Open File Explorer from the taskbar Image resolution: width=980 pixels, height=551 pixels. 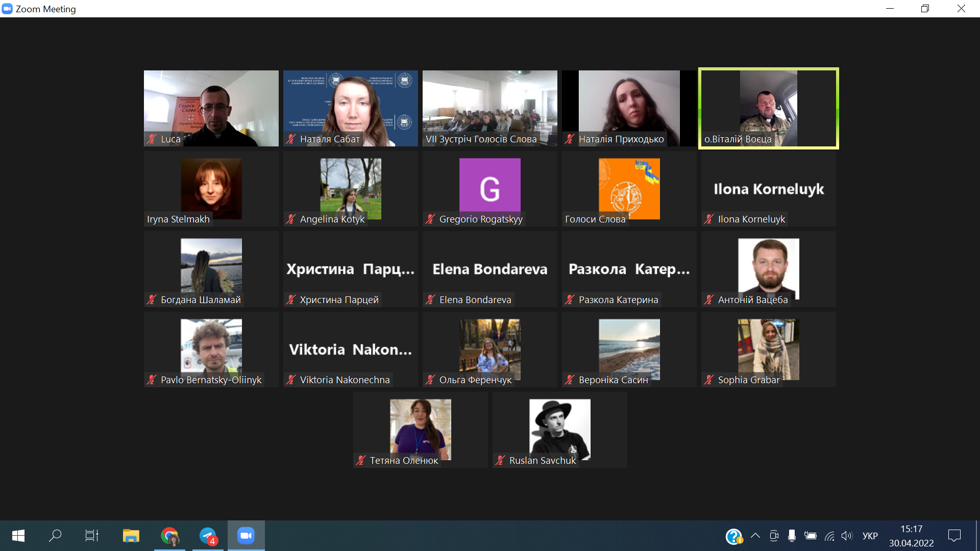(x=131, y=536)
